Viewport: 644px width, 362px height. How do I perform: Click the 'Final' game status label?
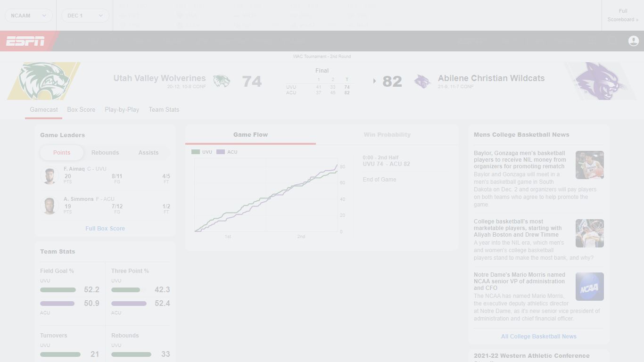click(x=322, y=71)
